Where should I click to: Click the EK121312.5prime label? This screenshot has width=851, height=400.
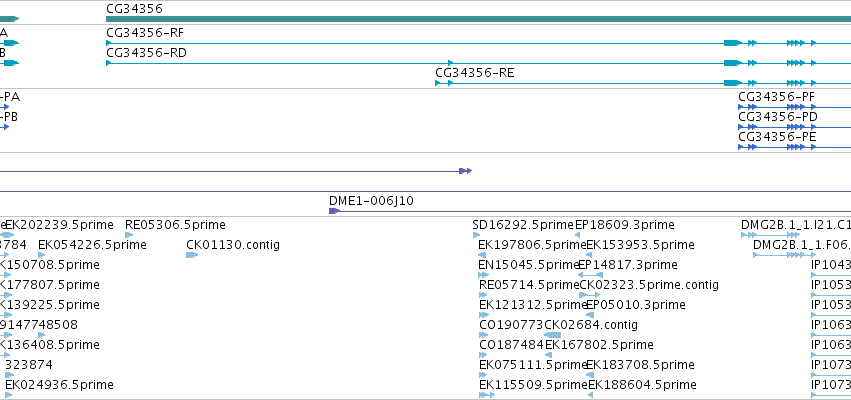tap(533, 306)
